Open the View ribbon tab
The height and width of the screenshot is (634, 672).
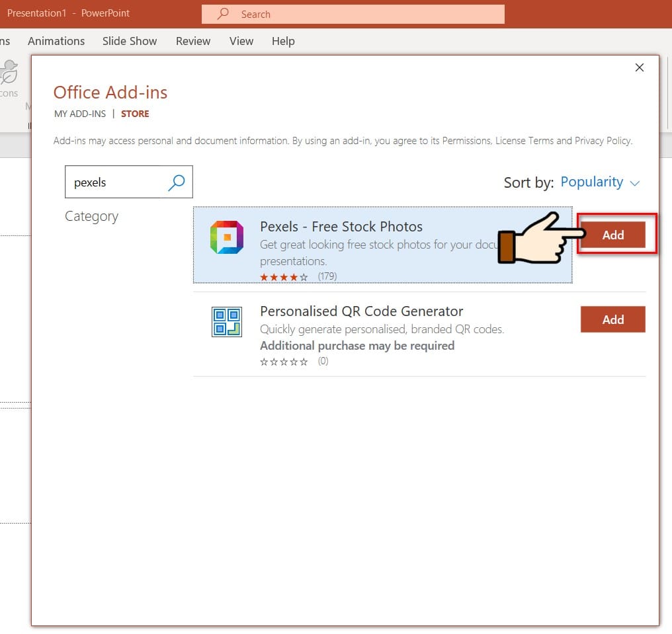(241, 41)
